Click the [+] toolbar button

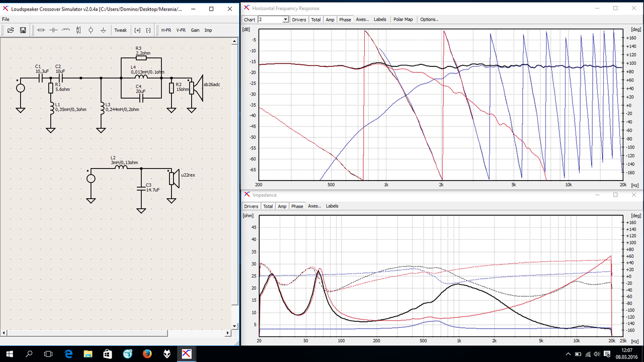(137, 30)
